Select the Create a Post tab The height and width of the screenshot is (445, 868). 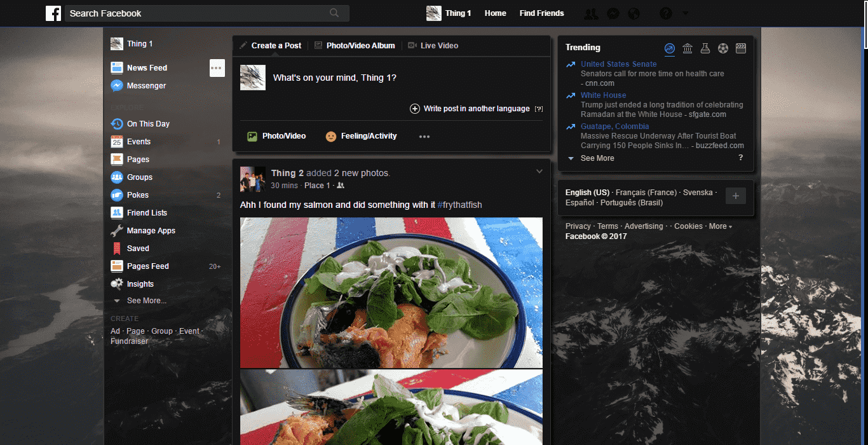pos(271,46)
